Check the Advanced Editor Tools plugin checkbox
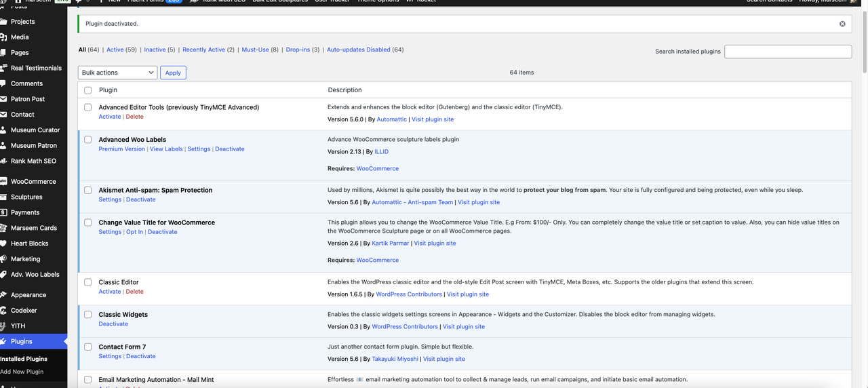 click(x=87, y=107)
